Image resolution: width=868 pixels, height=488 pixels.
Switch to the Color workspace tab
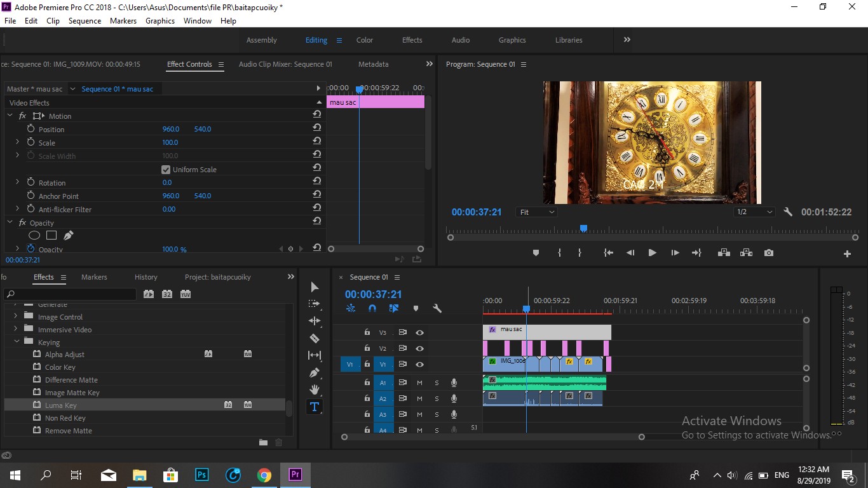click(365, 40)
